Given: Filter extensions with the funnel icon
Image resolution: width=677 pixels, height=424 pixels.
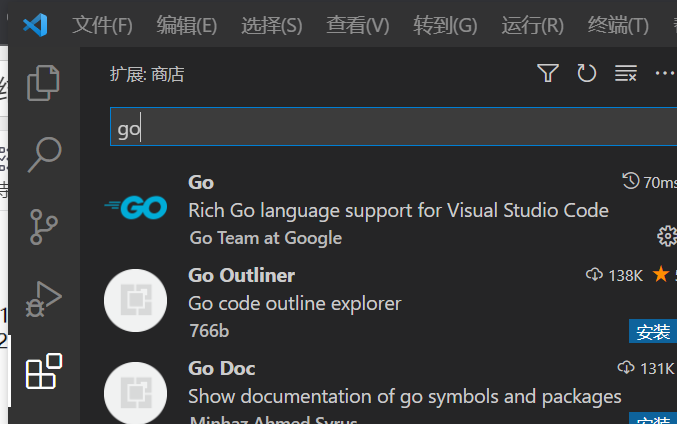Looking at the screenshot, I should tap(548, 73).
